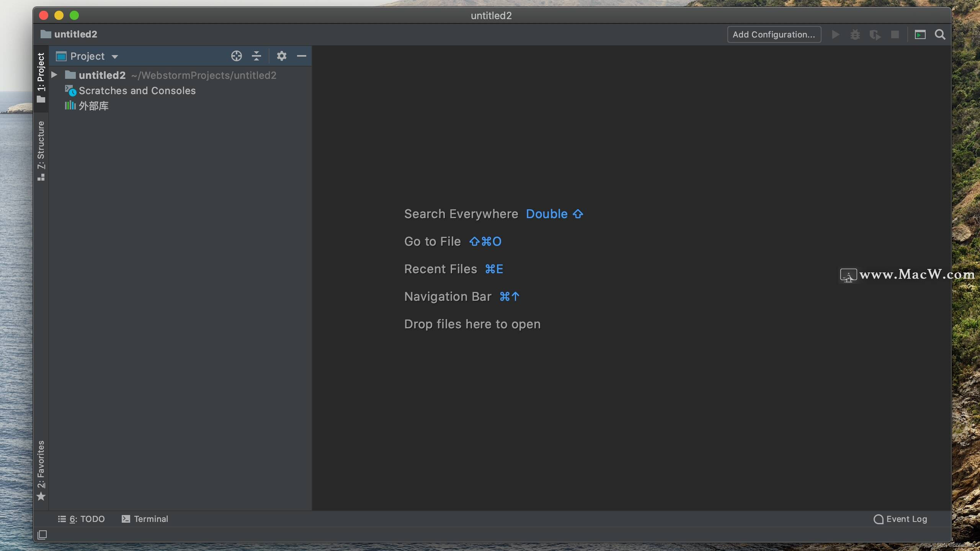Collapse all in Project panel
This screenshot has width=980, height=551.
click(x=256, y=56)
